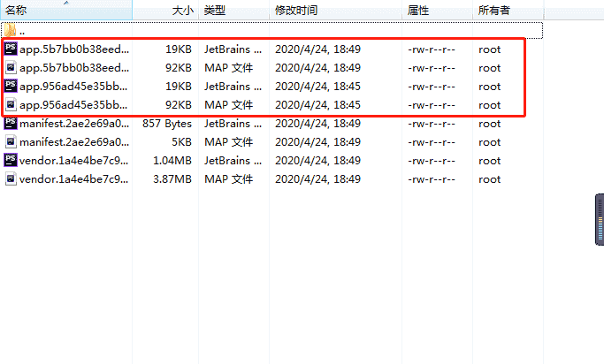
Task: Select manifest.2ae2e69a0... filename in the 5KB row
Action: point(74,142)
